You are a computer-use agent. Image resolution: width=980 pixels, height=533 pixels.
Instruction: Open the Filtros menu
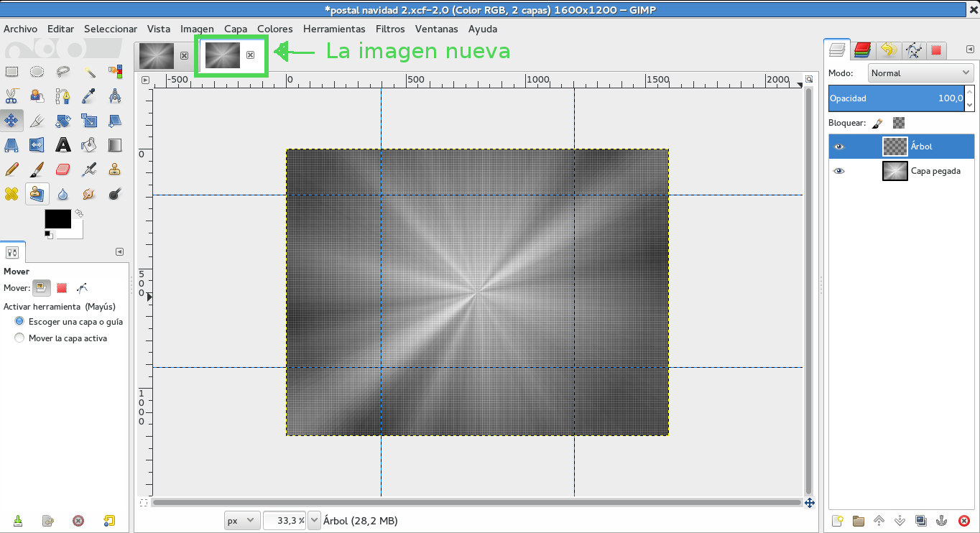(x=390, y=29)
